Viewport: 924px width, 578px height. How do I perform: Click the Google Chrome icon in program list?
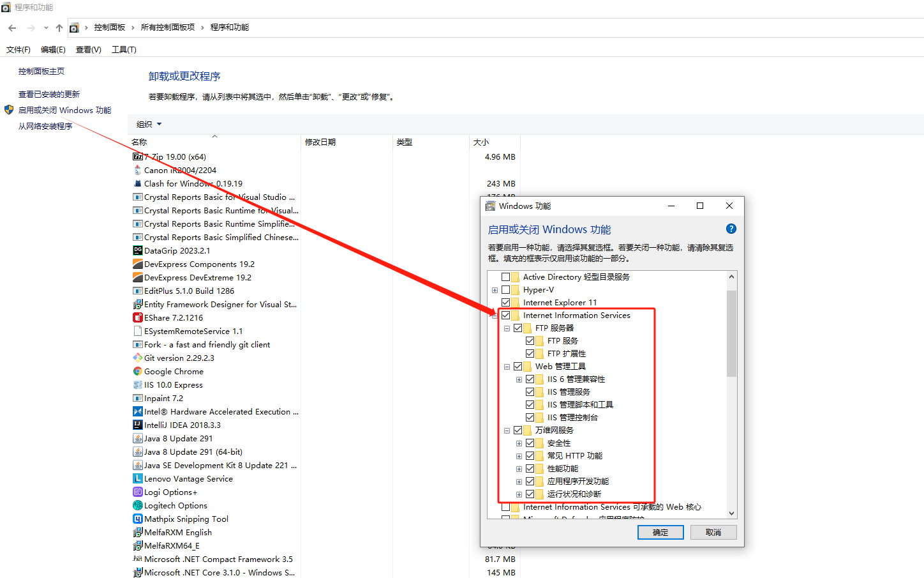[x=138, y=371]
